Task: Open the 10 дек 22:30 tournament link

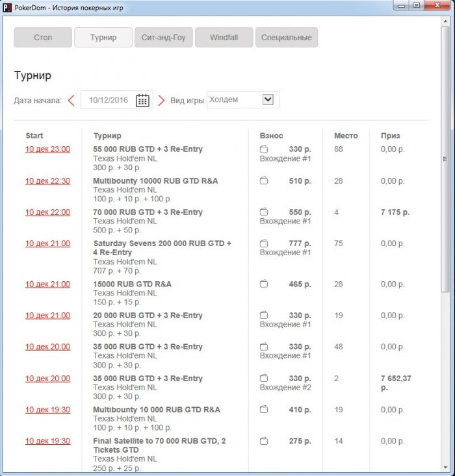Action: tap(47, 181)
